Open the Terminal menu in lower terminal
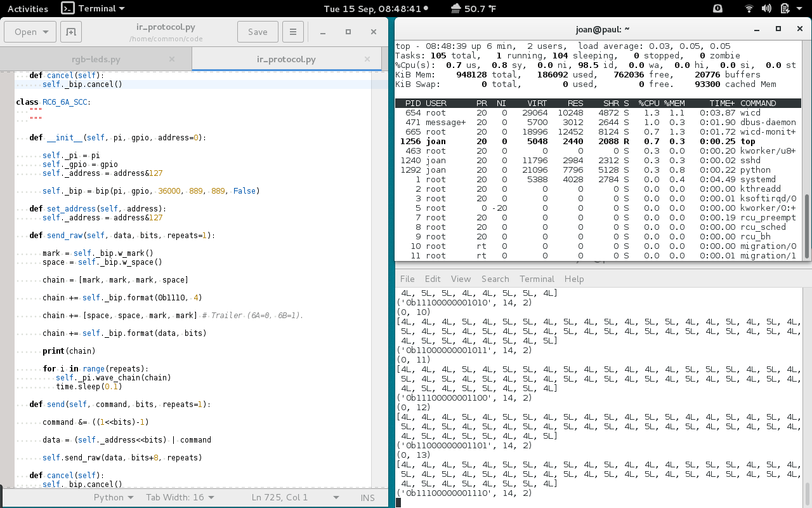812x508 pixels. [537, 279]
